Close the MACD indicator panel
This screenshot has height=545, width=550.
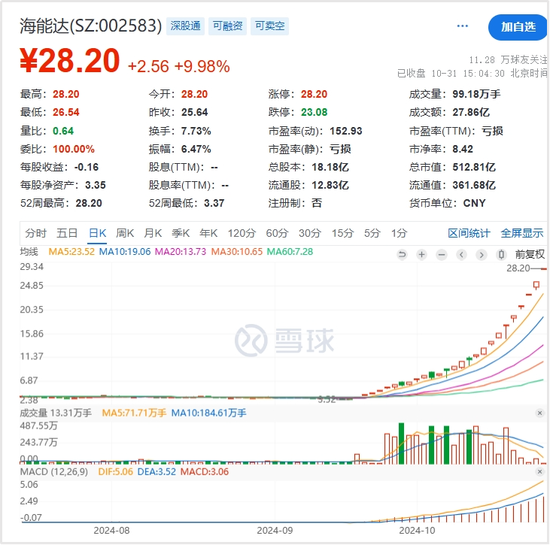tap(540, 472)
